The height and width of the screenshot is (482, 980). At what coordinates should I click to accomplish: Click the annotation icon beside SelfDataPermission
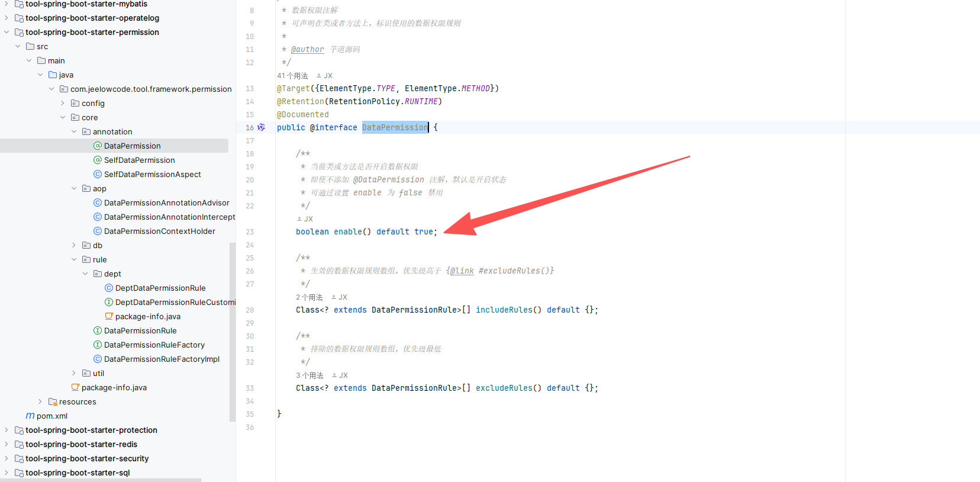[x=98, y=160]
